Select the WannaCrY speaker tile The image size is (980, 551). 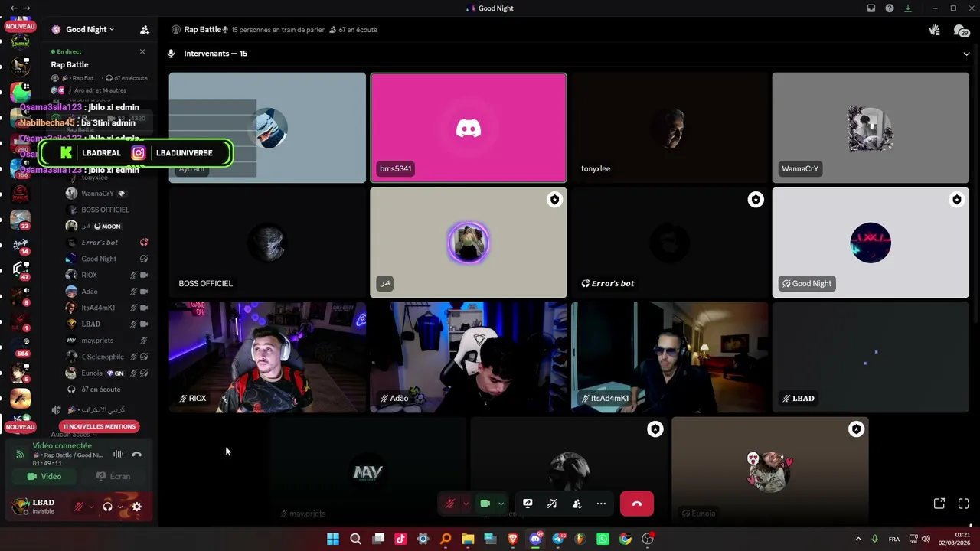point(871,128)
